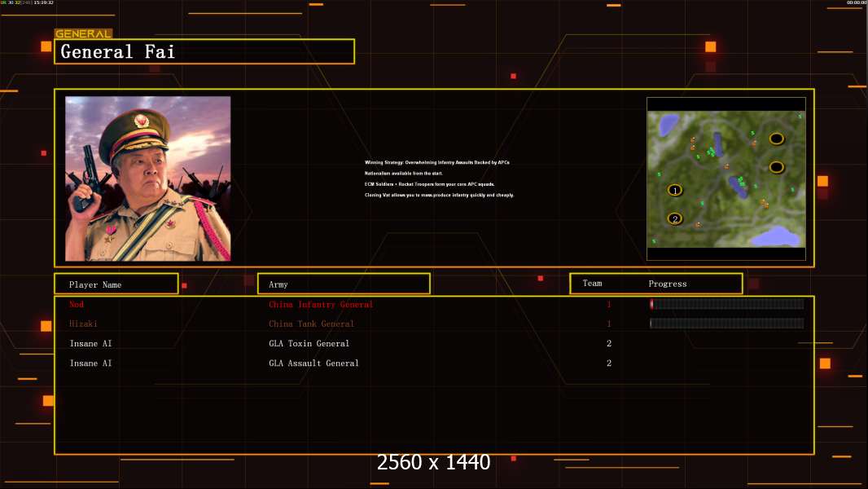Click the timer at top right corner
Viewport: 868px width, 489px height.
click(x=857, y=2)
